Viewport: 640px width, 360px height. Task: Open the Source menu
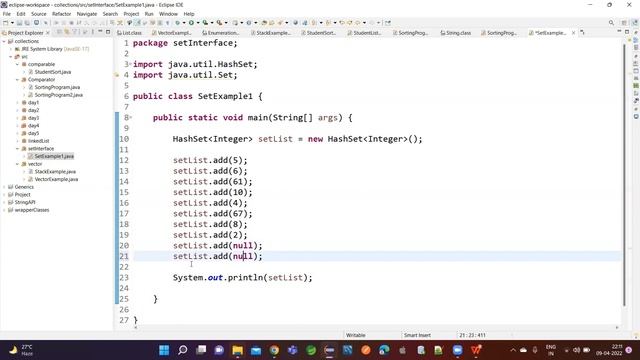click(39, 14)
